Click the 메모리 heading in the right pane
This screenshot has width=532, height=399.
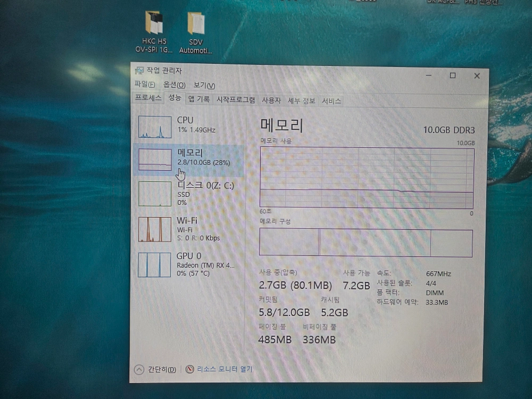tap(282, 125)
